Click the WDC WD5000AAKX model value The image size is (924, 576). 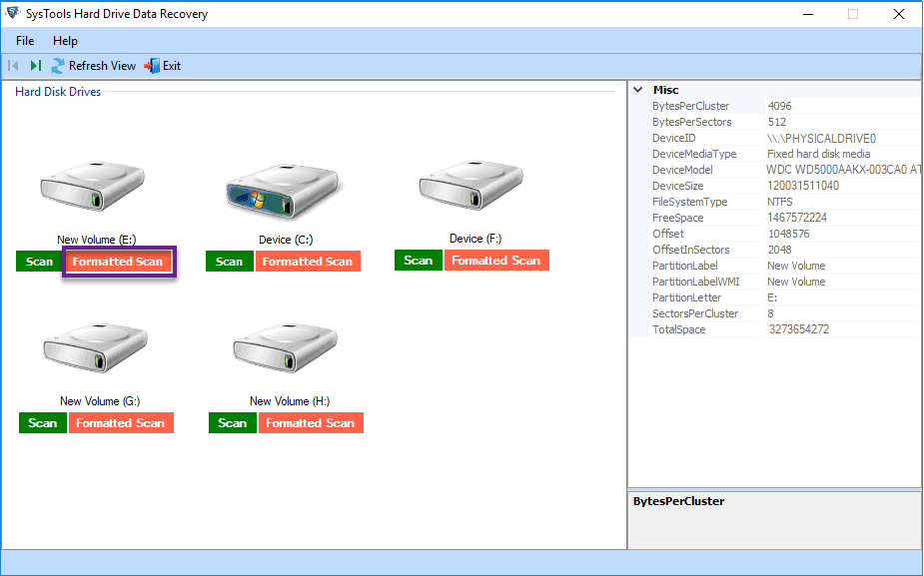point(843,170)
